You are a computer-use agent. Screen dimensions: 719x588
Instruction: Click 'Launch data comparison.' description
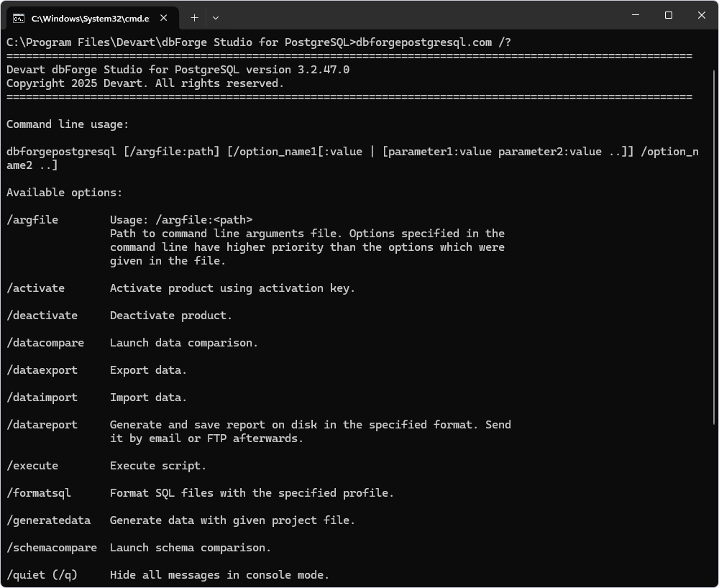[184, 343]
